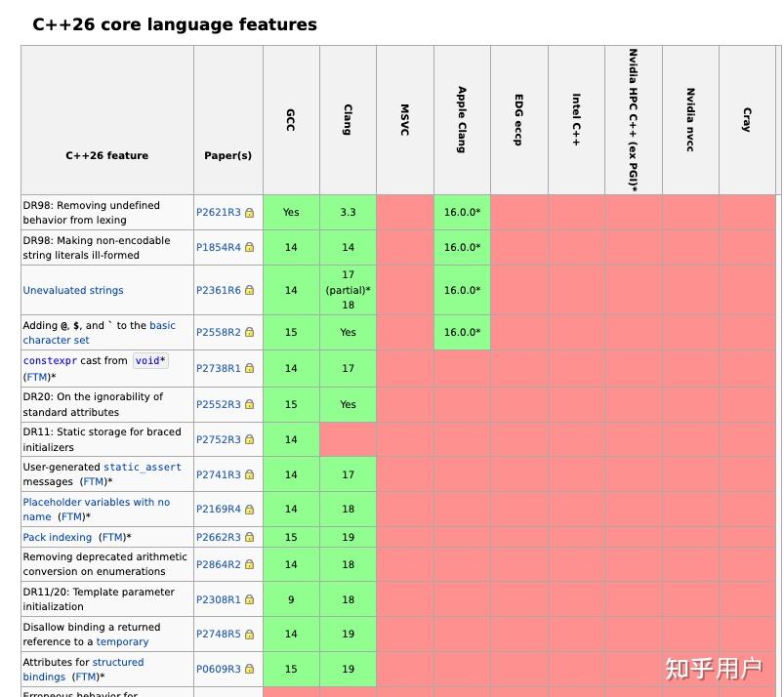This screenshot has width=784, height=697.
Task: Open paper link P2558R2
Action: (218, 332)
